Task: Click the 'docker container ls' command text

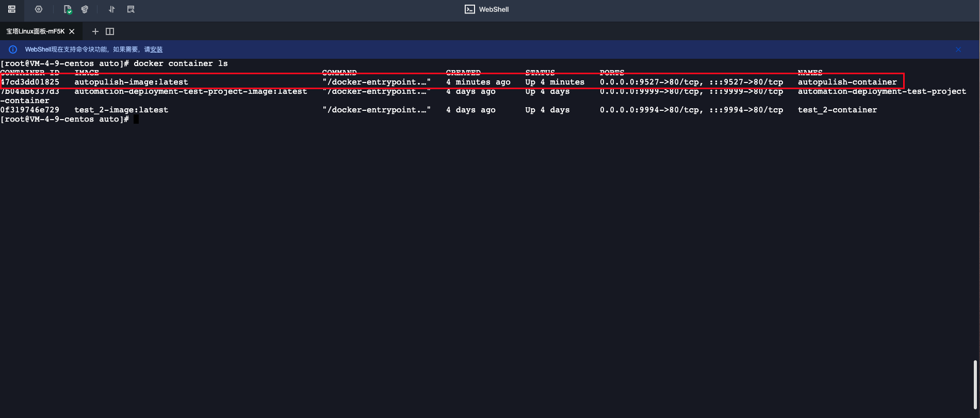Action: coord(181,63)
